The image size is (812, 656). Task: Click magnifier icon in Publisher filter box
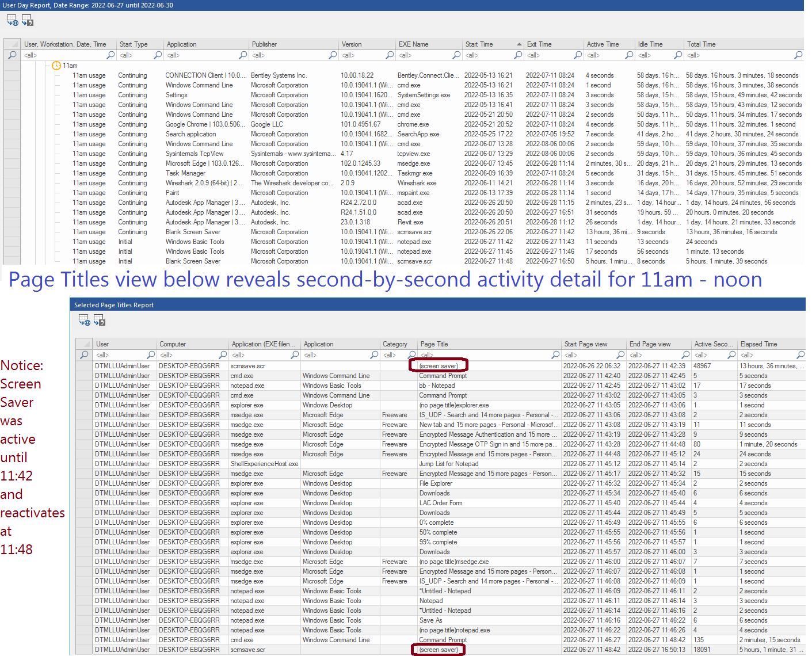click(x=333, y=55)
